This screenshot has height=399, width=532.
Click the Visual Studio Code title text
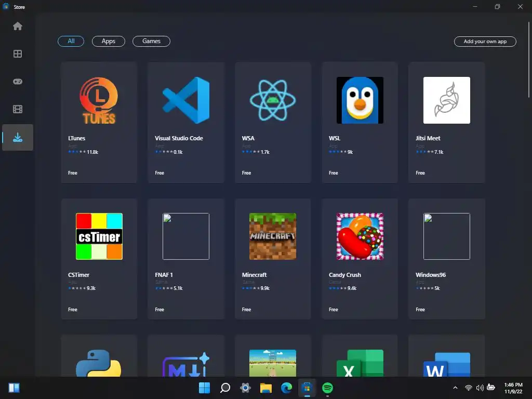[179, 138]
